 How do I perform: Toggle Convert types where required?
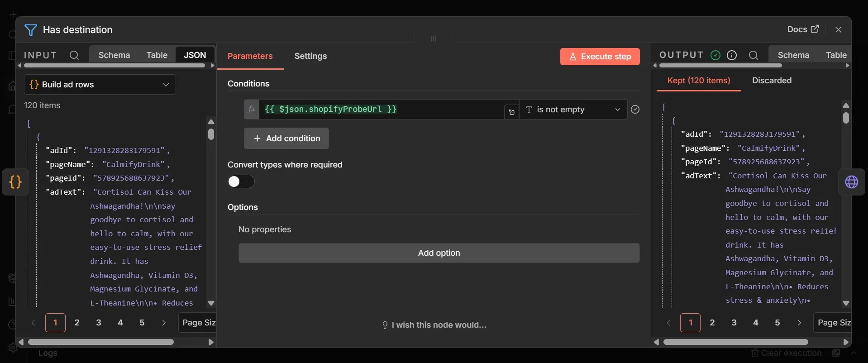tap(241, 181)
